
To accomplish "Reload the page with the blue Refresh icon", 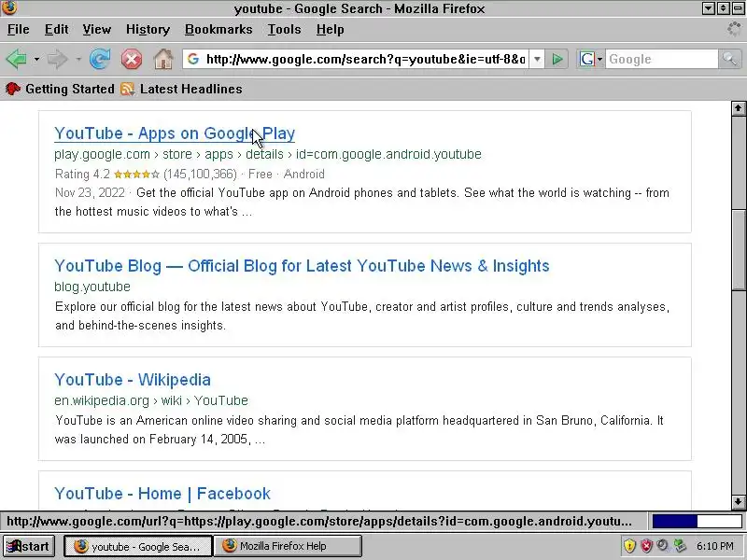I will 100,60.
